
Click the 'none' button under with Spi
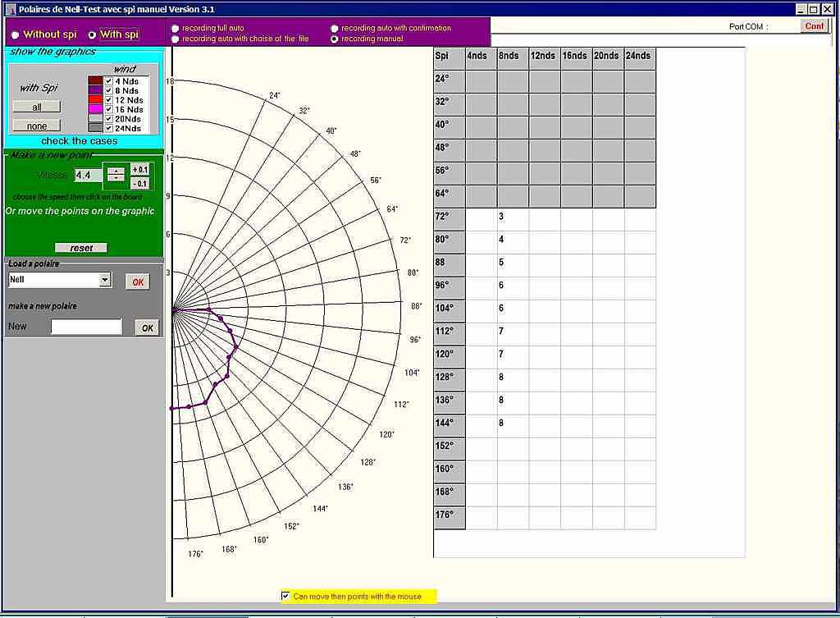click(36, 126)
